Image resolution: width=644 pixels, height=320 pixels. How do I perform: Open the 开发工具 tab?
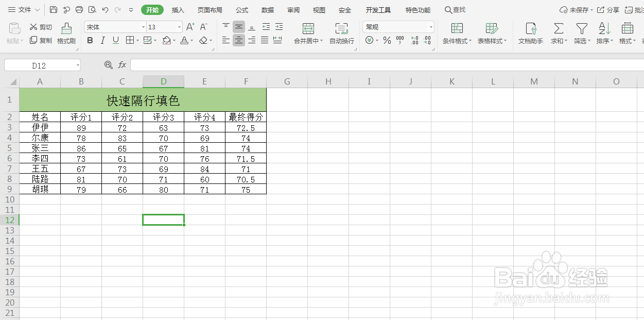[378, 10]
